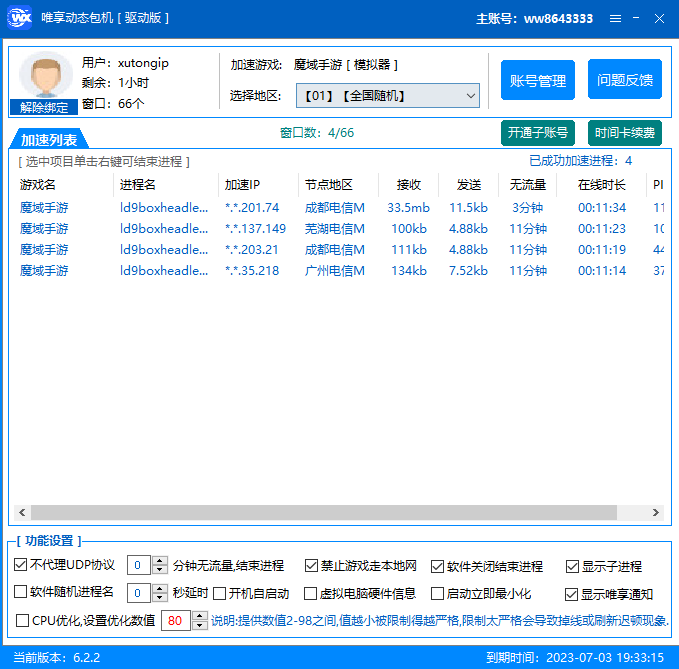Open 账号管理 account management
Image resolution: width=679 pixels, height=669 pixels.
(x=538, y=80)
